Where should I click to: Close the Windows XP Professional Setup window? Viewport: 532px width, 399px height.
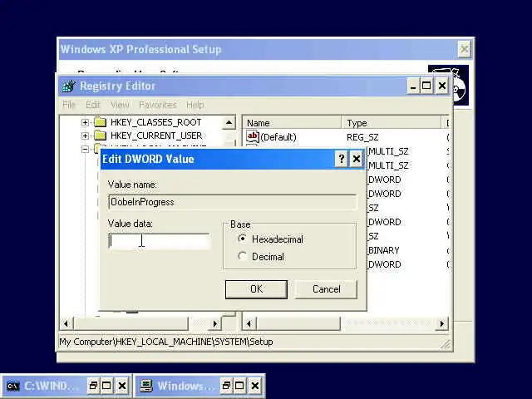coord(464,49)
